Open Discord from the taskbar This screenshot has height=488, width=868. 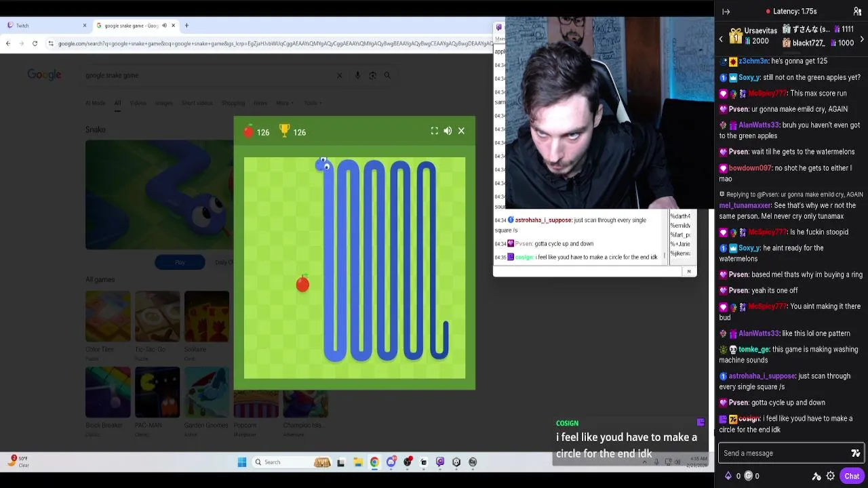click(391, 462)
